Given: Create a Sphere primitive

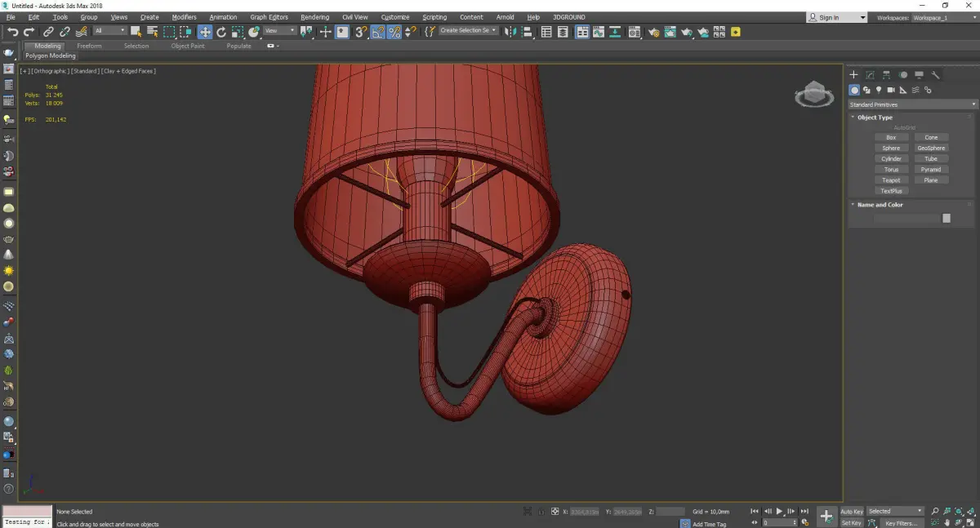Looking at the screenshot, I should click(891, 148).
